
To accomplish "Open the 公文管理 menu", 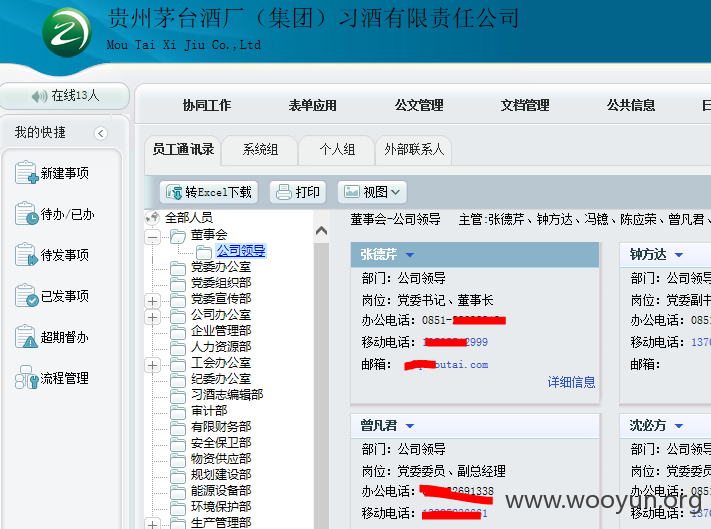I will pyautogui.click(x=419, y=105).
